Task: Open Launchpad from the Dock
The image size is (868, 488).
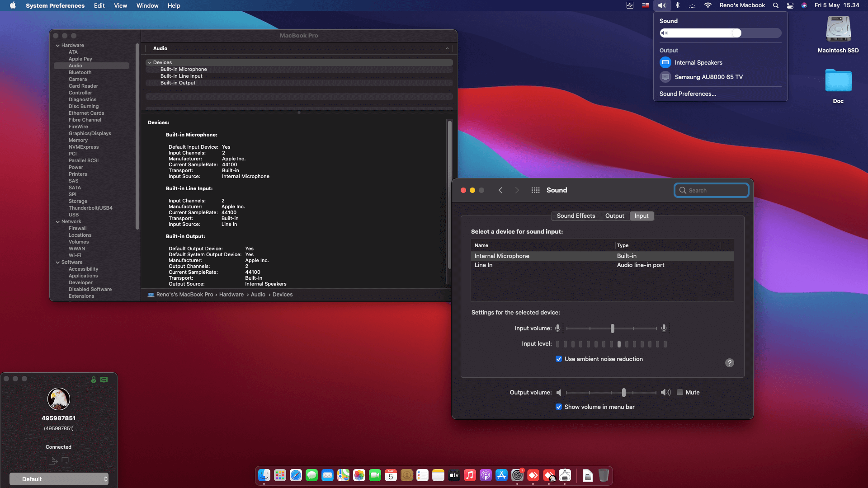Action: pos(279,475)
